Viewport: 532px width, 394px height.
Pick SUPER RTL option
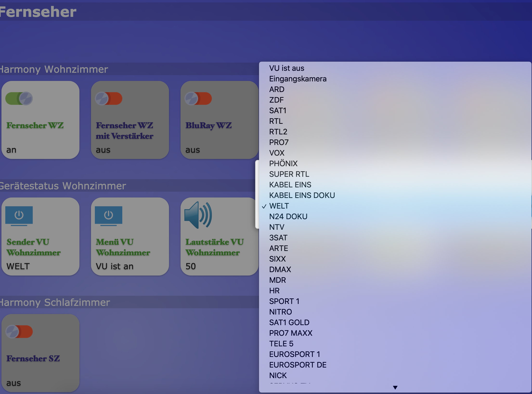[395, 174]
